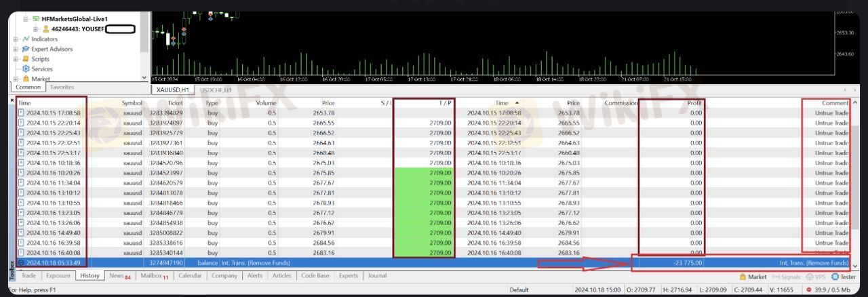868x297 pixels.
Task: Click order icon for 2024.10.16 11:34:04 row
Action: click(x=21, y=183)
